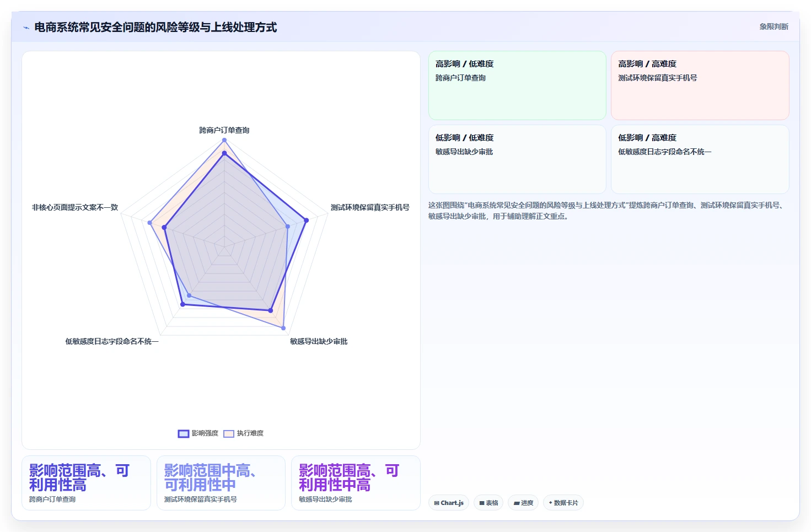The width and height of the screenshot is (811, 532).
Task: Click the 执行难度 legend text
Action: click(x=250, y=433)
